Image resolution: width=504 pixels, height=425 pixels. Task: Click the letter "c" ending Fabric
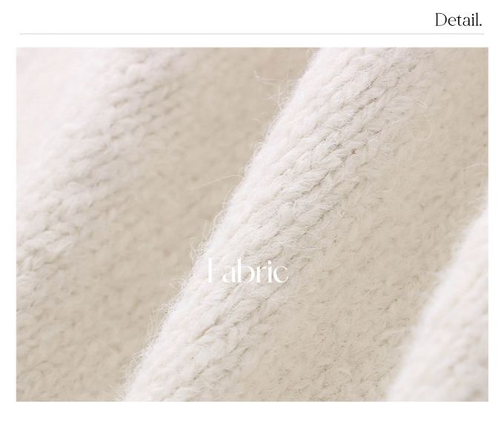[282, 275]
